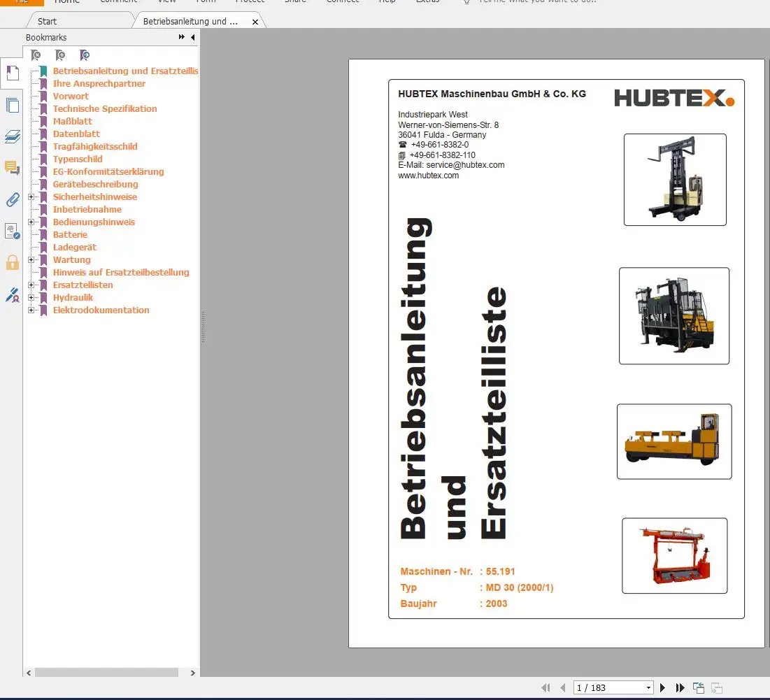Jump to the last page
This screenshot has width=770, height=700.
pos(680,687)
